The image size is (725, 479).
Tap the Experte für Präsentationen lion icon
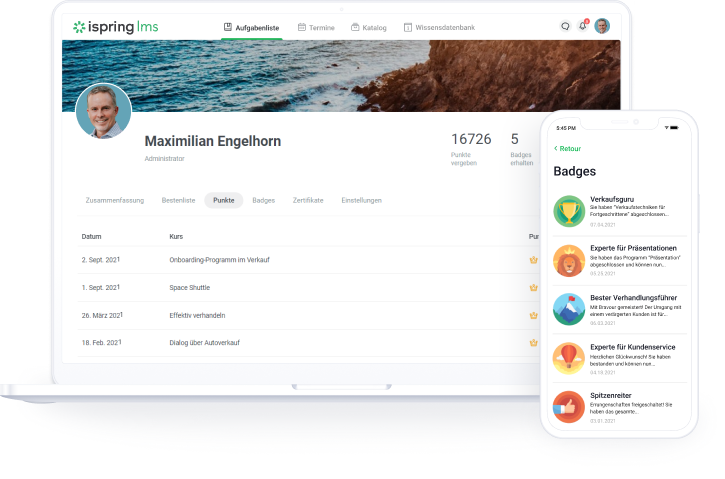569,261
